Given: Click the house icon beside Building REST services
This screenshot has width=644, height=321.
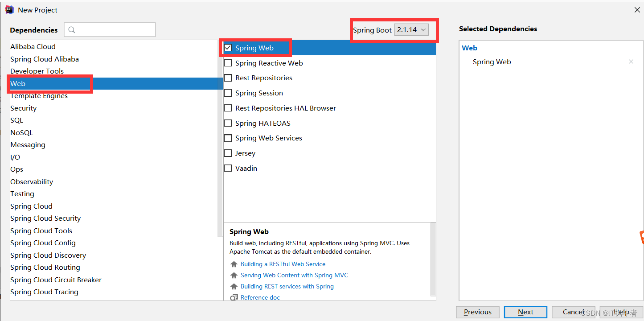Looking at the screenshot, I should 234,287.
